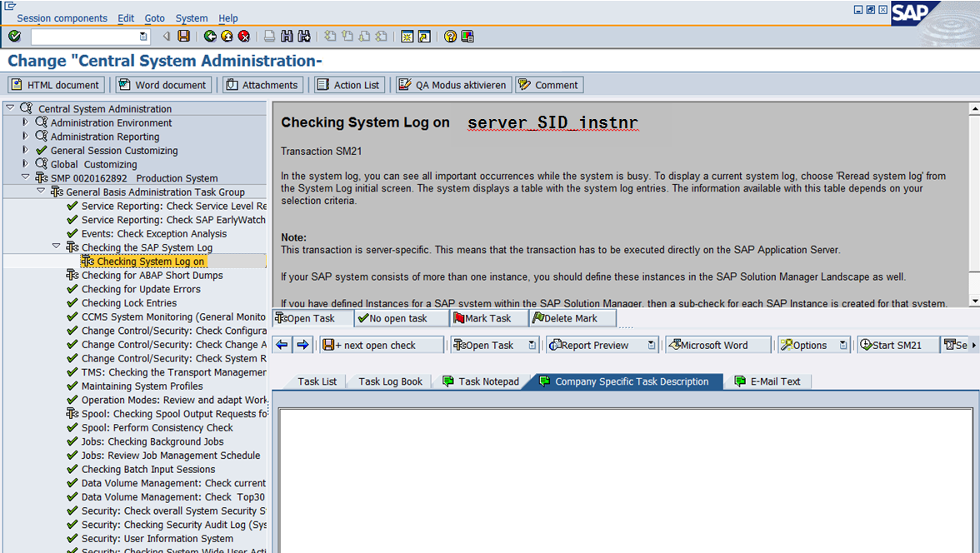Viewport: 980px width, 553px height.
Task: Click the Save floppy disk icon
Action: pos(183,37)
